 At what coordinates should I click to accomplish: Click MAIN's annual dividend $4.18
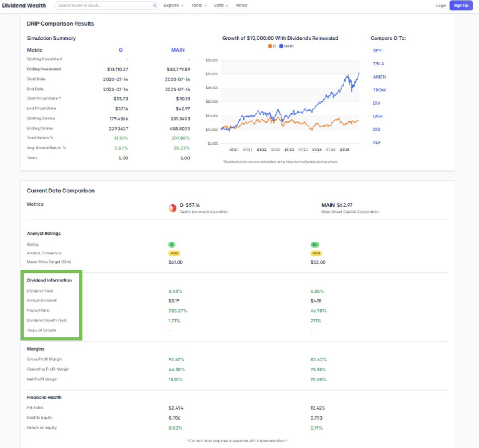[316, 301]
